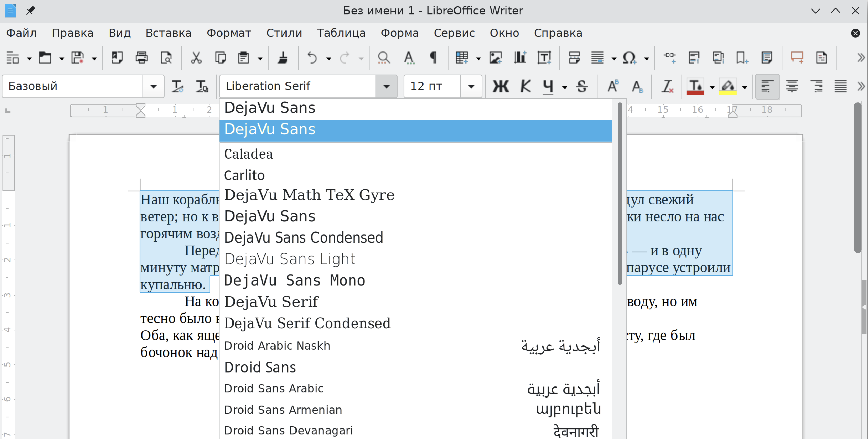Insert table icon
The width and height of the screenshot is (868, 439).
[462, 58]
